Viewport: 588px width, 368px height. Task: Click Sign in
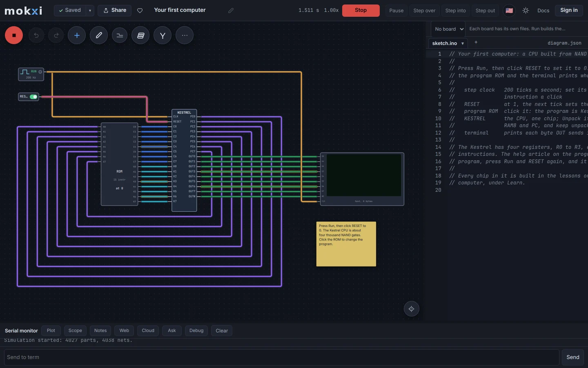569,11
